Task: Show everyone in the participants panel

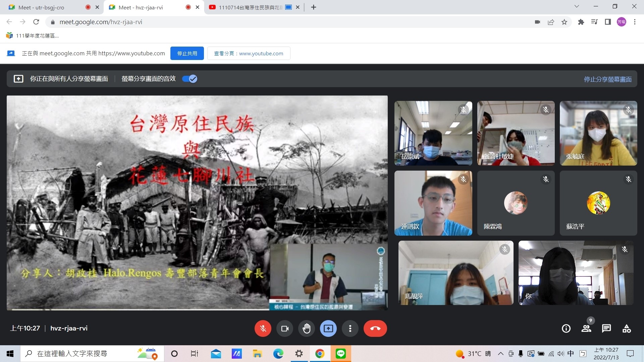Action: click(x=586, y=328)
